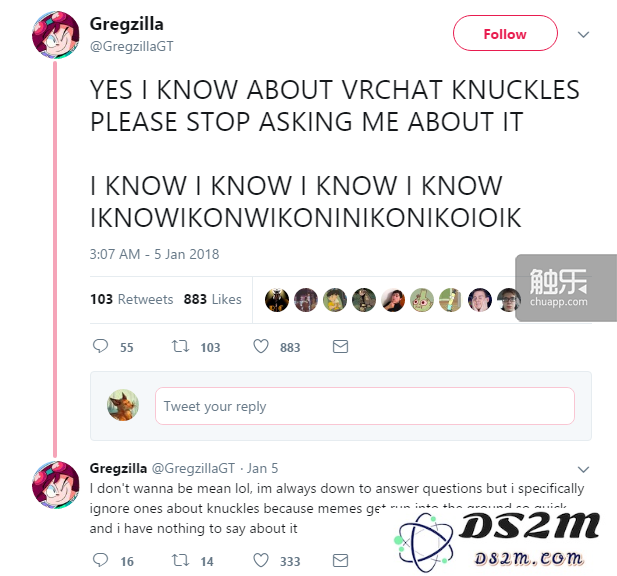Click the reply icon under the main tweet
The height and width of the screenshot is (576, 617).
(x=100, y=346)
